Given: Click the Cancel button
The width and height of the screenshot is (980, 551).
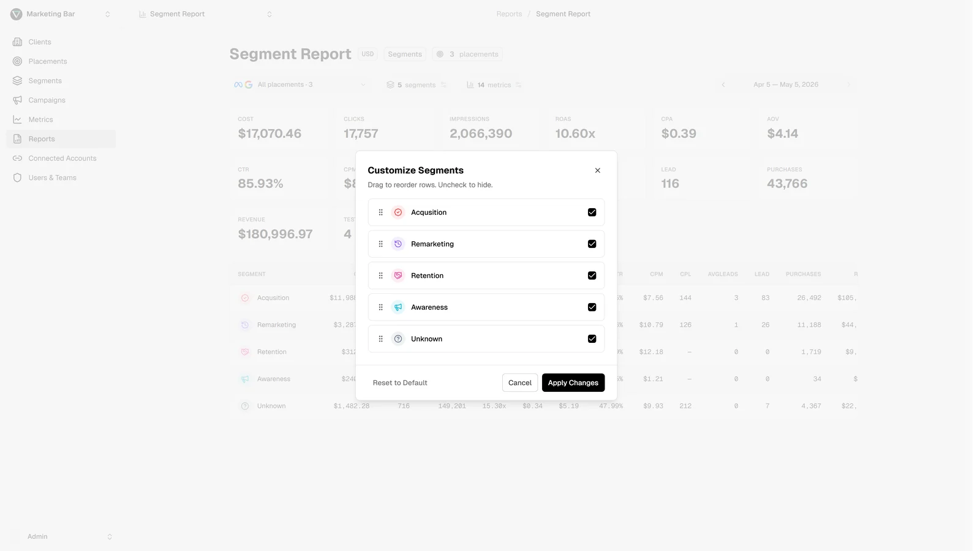Looking at the screenshot, I should [520, 383].
